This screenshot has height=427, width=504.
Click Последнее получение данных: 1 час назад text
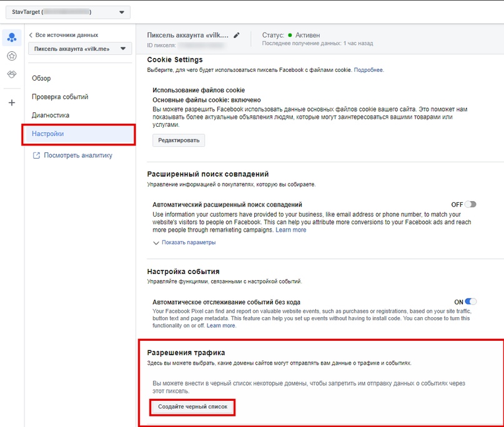(317, 43)
